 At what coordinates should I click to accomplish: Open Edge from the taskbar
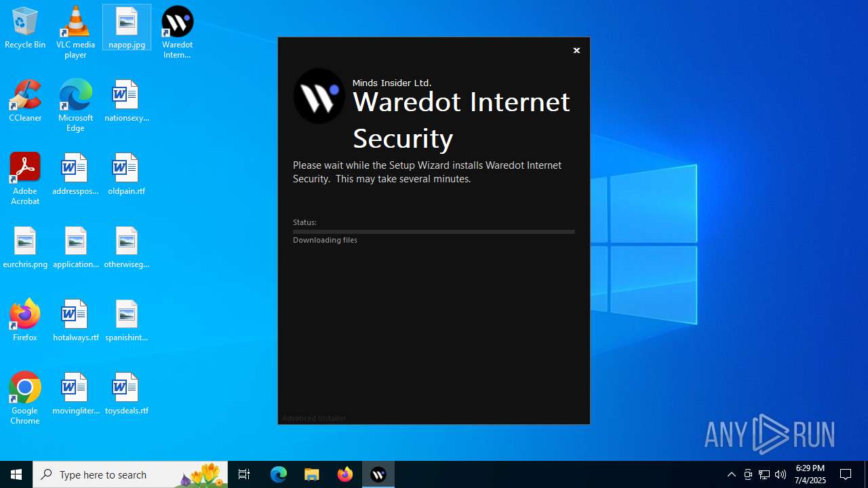tap(279, 474)
